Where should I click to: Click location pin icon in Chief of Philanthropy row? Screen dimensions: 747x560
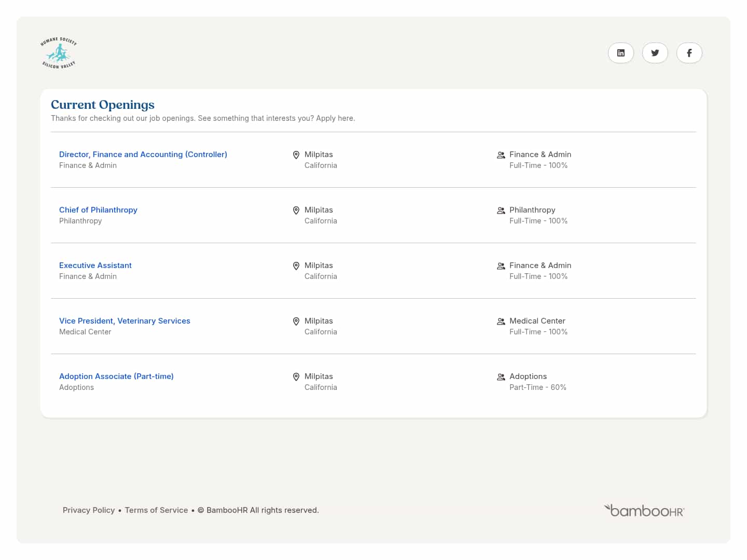[x=296, y=211]
